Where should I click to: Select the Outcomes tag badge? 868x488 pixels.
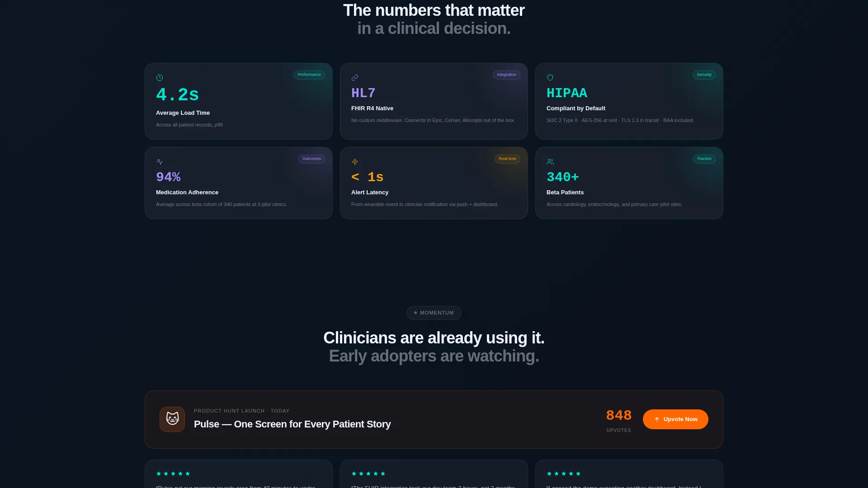tap(311, 159)
